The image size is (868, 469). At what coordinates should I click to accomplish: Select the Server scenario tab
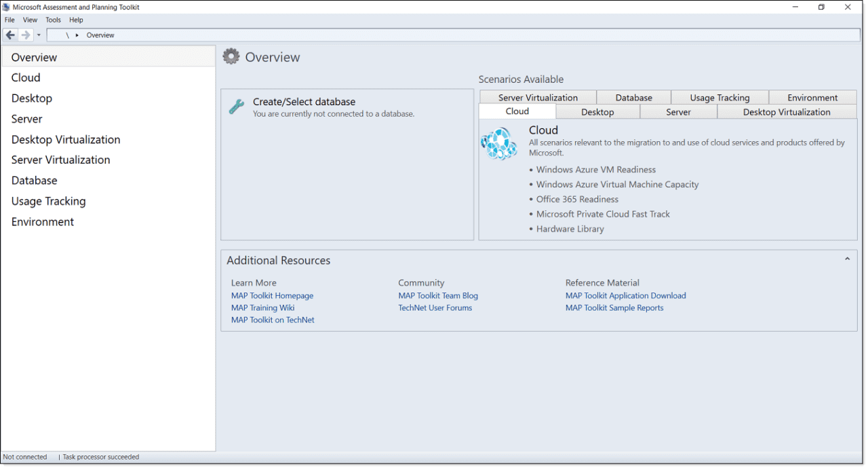coord(678,112)
